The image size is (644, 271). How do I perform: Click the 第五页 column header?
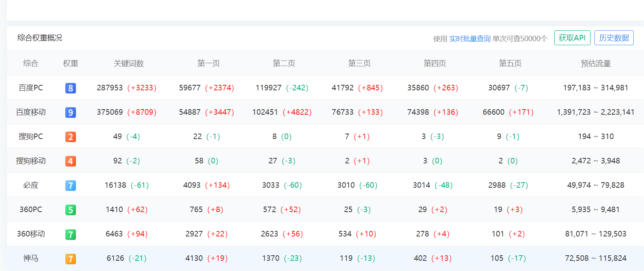pyautogui.click(x=510, y=63)
